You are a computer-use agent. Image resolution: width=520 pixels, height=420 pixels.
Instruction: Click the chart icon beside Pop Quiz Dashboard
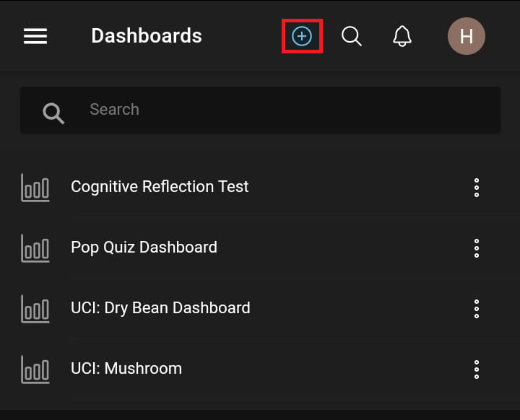(35, 248)
